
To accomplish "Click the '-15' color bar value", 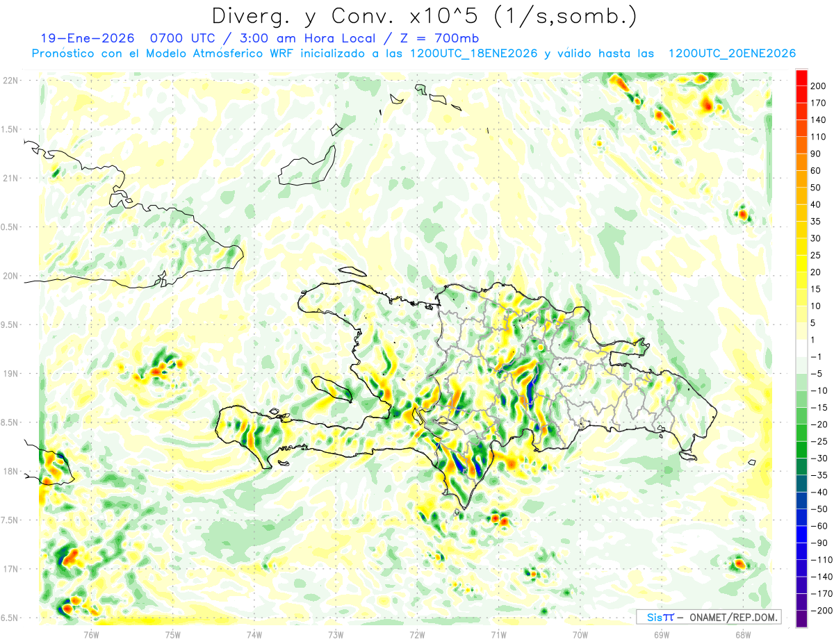I will coord(821,407).
